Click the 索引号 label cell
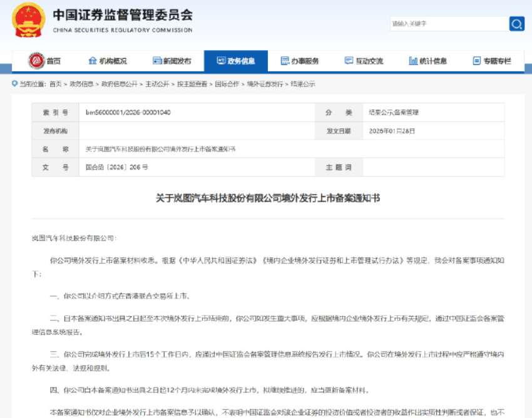This screenshot has width=532, height=418. [56, 113]
